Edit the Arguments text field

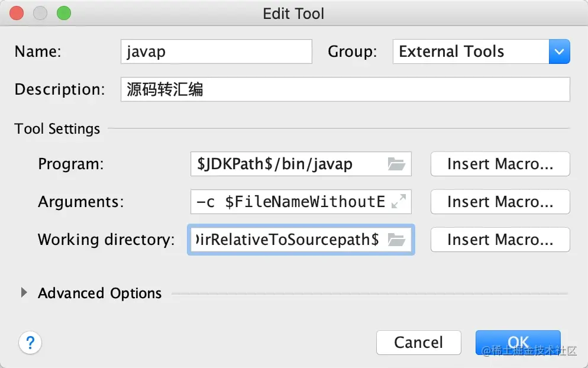(290, 202)
